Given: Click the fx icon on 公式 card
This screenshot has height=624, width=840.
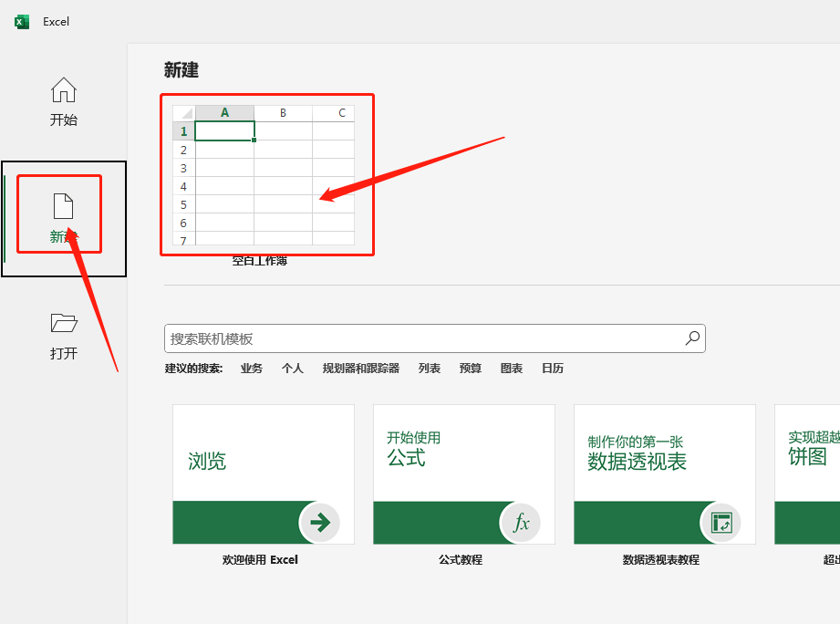Looking at the screenshot, I should click(521, 522).
